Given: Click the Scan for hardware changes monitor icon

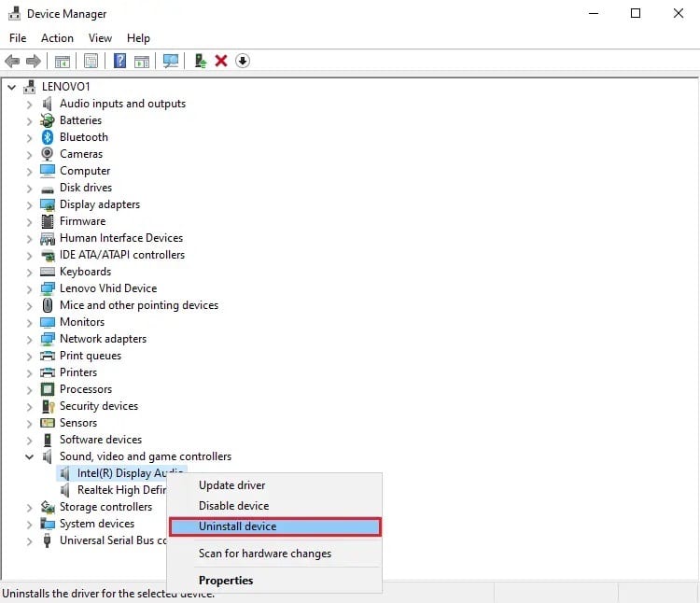Looking at the screenshot, I should [171, 61].
